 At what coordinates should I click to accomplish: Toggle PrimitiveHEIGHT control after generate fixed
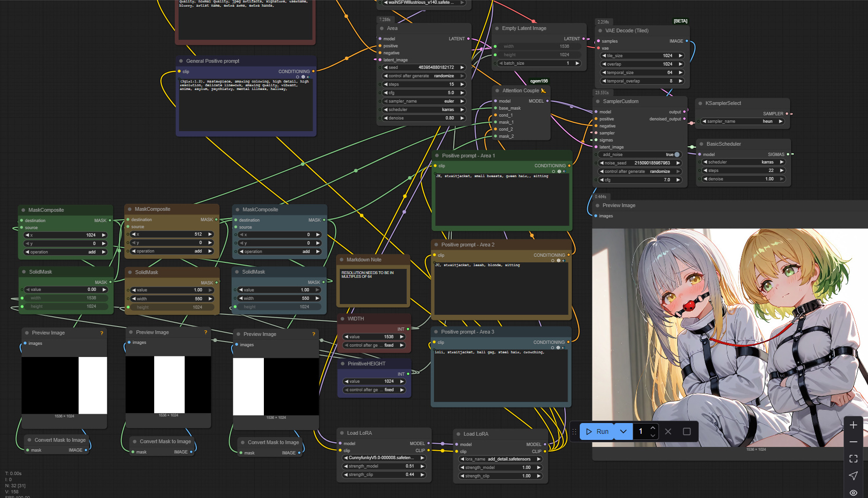pyautogui.click(x=374, y=390)
